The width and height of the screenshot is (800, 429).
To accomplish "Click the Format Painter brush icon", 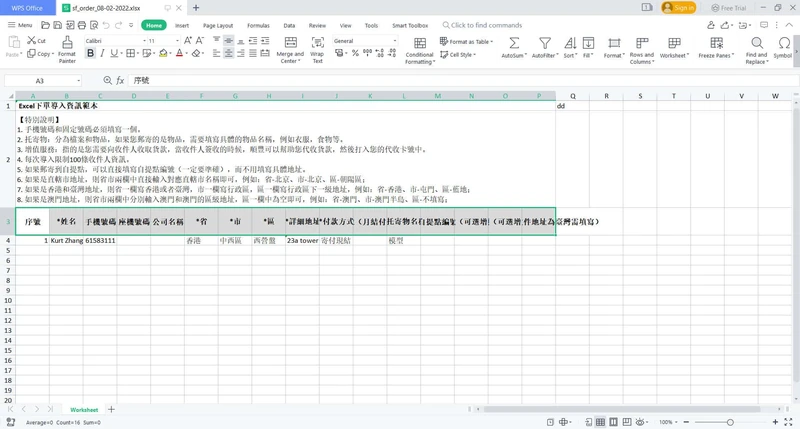I will 67,42.
